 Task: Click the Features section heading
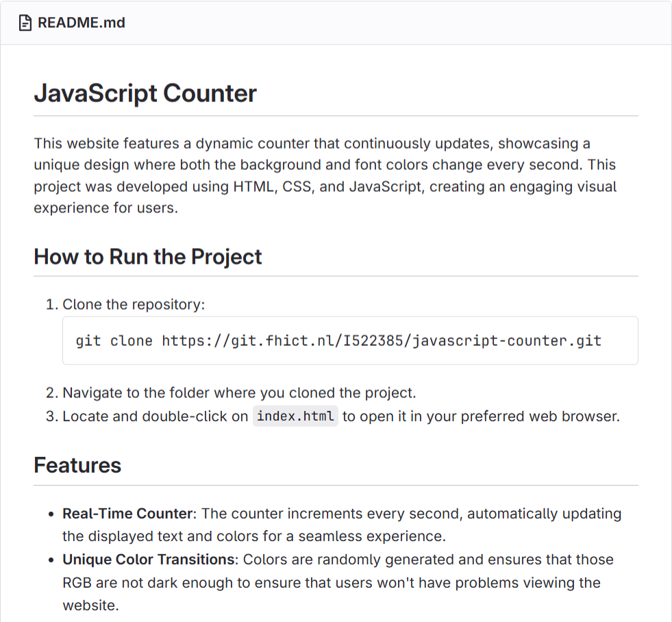pyautogui.click(x=77, y=466)
